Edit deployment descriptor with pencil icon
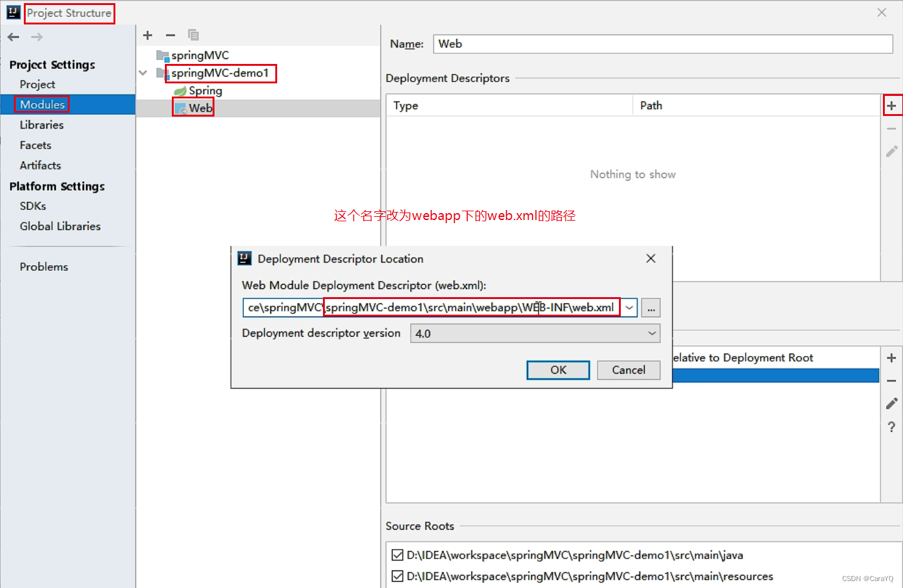The width and height of the screenshot is (903, 588). (x=892, y=151)
